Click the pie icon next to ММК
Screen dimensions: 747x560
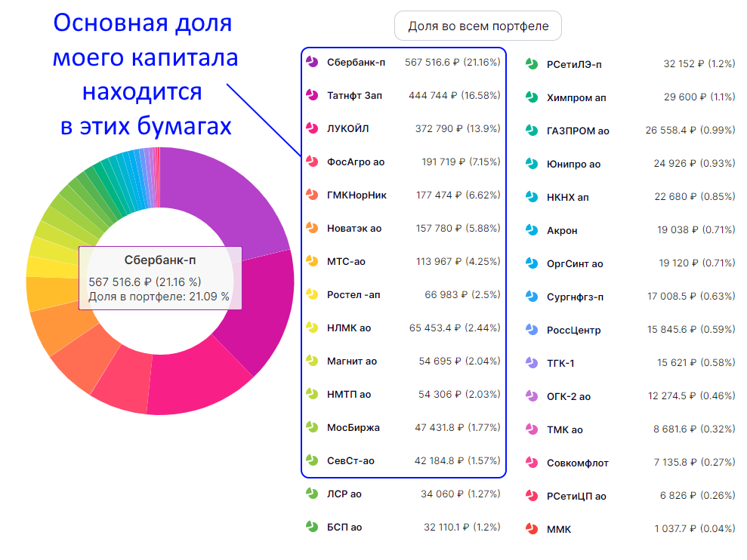532,528
